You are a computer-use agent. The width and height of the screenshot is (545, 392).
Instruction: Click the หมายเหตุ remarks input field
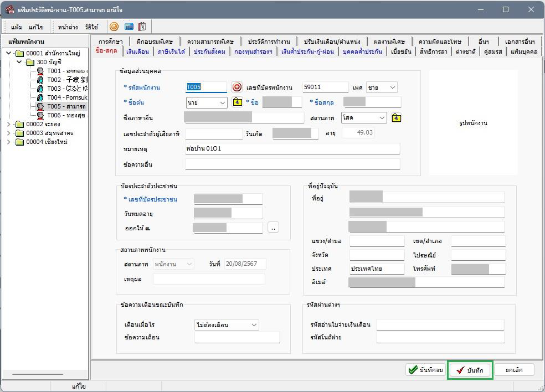tap(292, 149)
